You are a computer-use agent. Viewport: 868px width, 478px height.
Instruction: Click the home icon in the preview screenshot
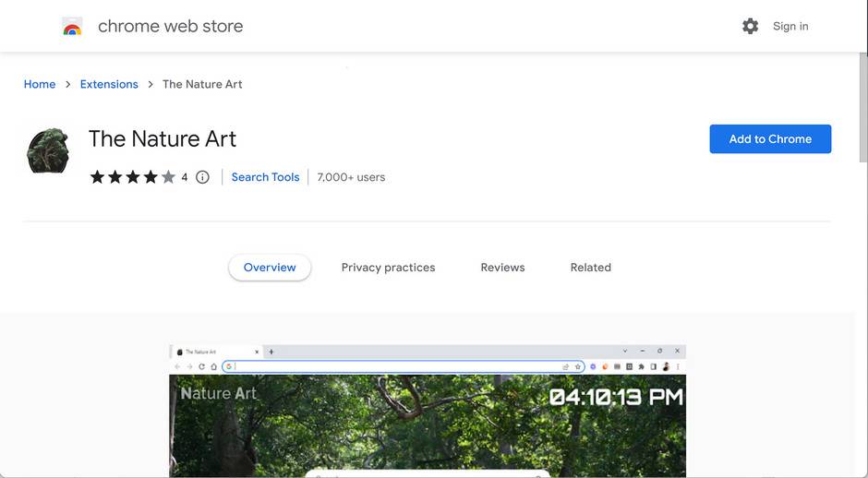point(213,366)
